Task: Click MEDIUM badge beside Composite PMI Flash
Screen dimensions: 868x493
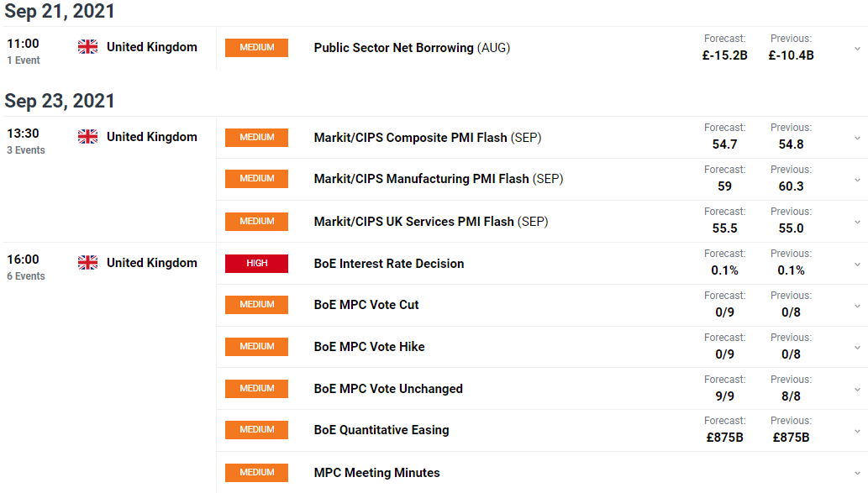Action: pyautogui.click(x=256, y=137)
